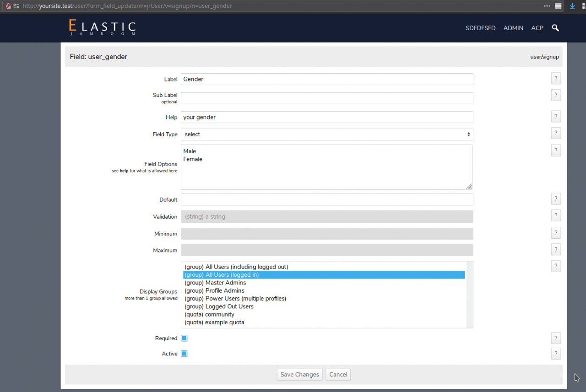Show help for Display Groups
586x392 pixels.
pyautogui.click(x=556, y=266)
